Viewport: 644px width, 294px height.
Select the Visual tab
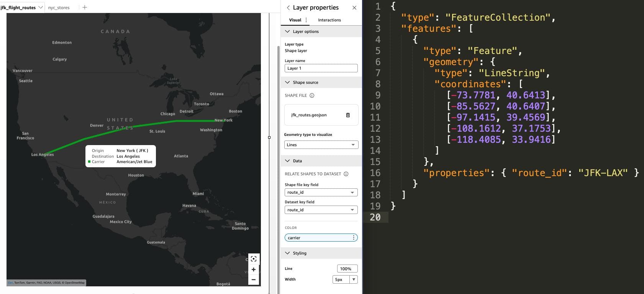click(x=295, y=20)
